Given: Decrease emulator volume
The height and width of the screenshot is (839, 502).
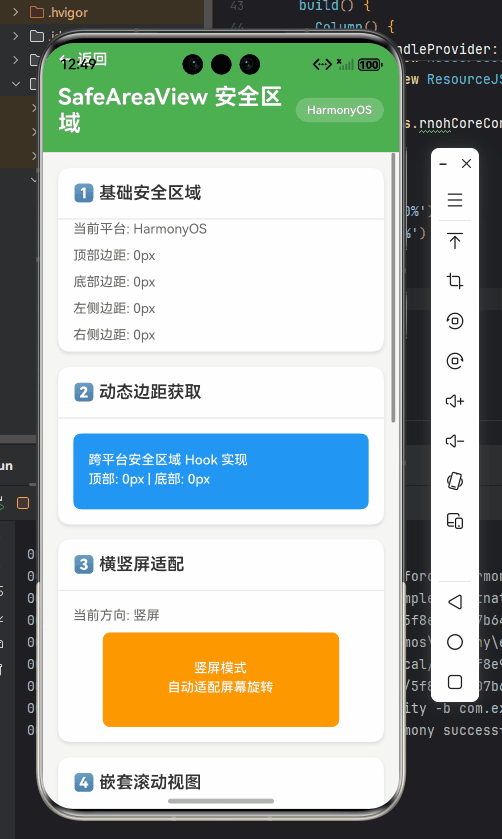Looking at the screenshot, I should point(455,441).
